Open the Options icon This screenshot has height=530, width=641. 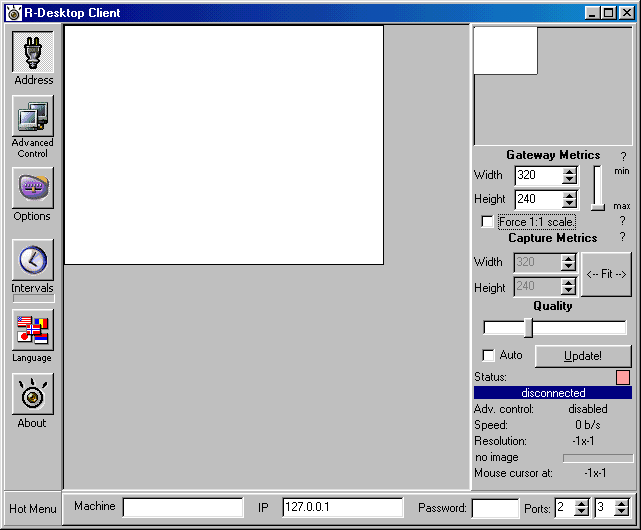click(x=32, y=188)
